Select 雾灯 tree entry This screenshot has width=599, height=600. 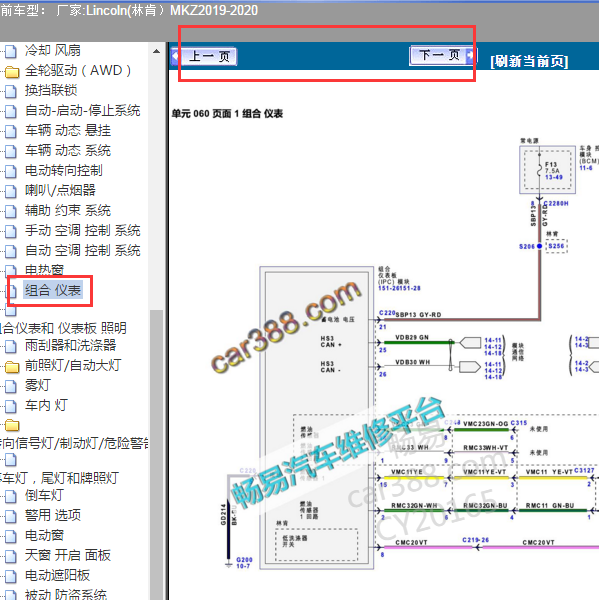coord(38,385)
